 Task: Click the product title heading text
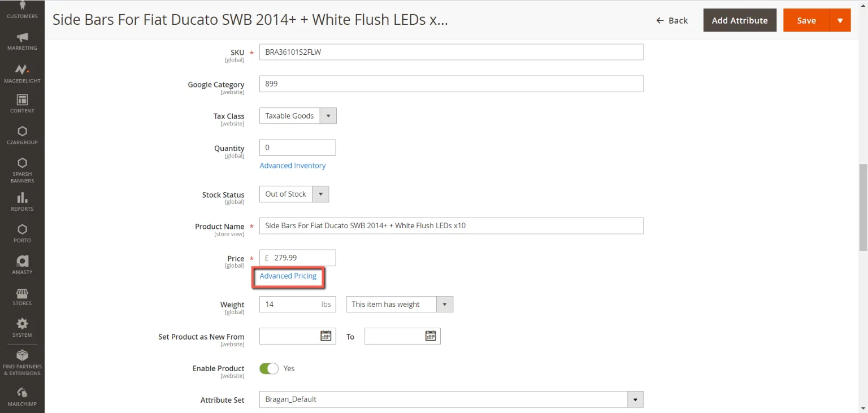(250, 20)
